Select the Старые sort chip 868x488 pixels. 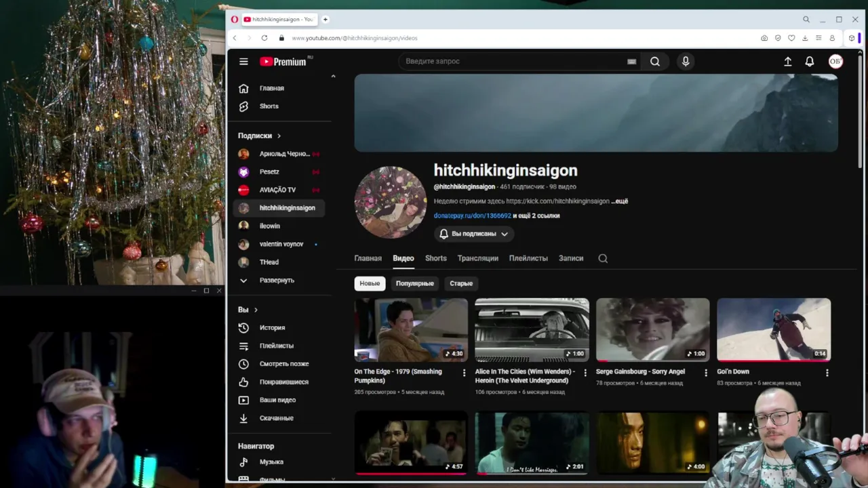461,283
